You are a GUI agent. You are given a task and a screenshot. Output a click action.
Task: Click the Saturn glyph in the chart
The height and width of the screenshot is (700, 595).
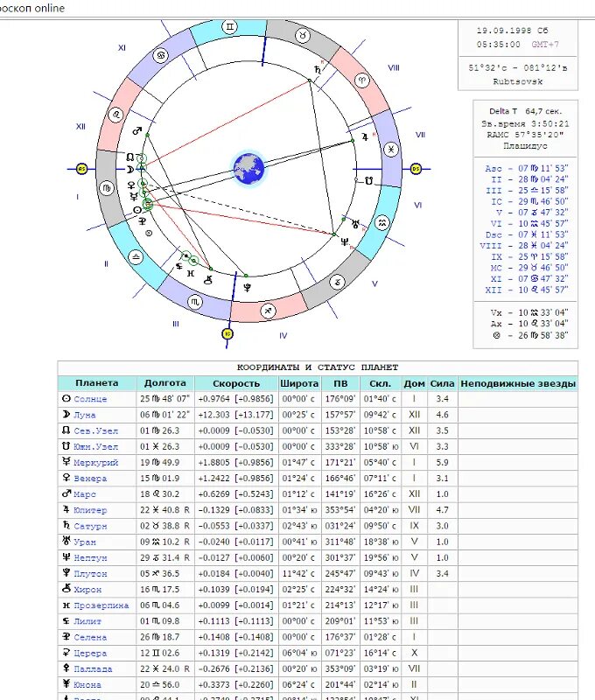pos(318,70)
